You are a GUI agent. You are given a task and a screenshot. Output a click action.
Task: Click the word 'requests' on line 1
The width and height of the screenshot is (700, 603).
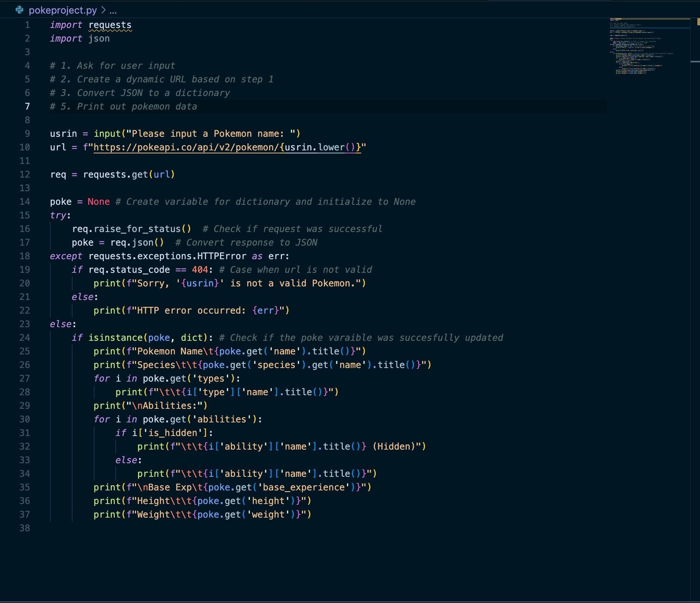[x=110, y=25]
